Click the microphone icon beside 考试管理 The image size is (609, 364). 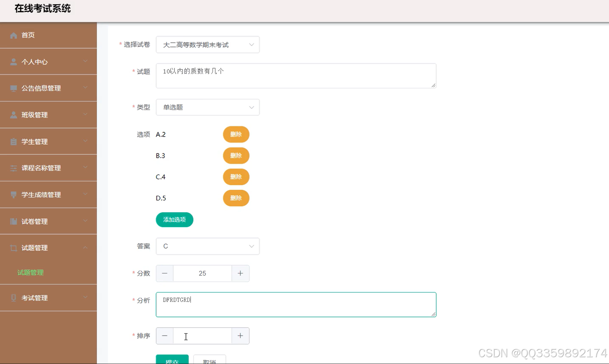(x=14, y=298)
